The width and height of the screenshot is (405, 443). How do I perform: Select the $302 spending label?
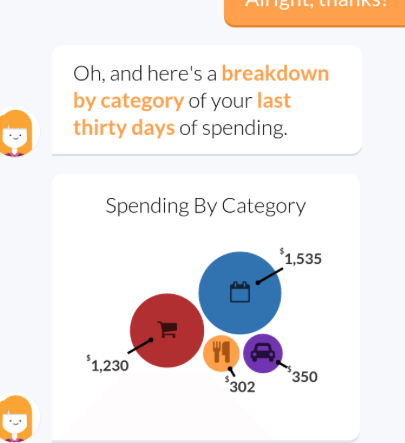pos(240,385)
